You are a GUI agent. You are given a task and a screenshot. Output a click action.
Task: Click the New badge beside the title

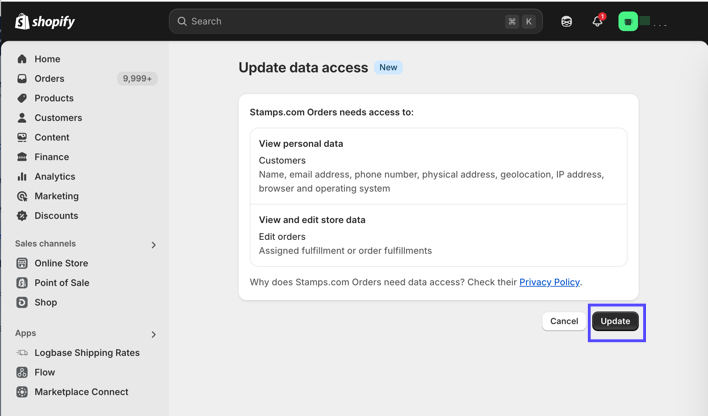click(x=388, y=67)
